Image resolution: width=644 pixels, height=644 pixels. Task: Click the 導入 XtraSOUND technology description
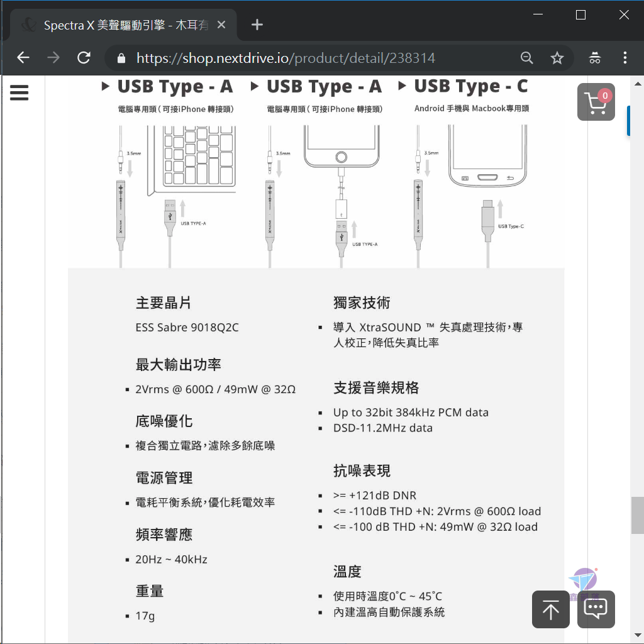(x=428, y=335)
